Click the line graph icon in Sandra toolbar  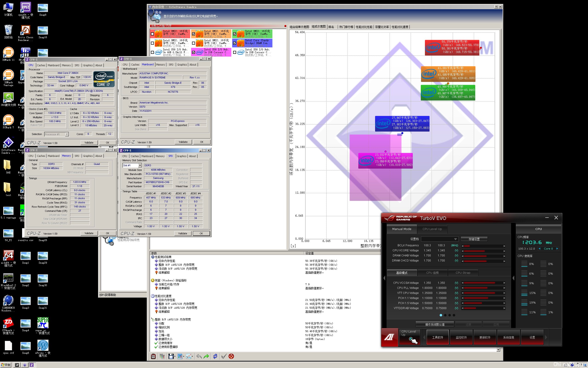click(x=189, y=356)
